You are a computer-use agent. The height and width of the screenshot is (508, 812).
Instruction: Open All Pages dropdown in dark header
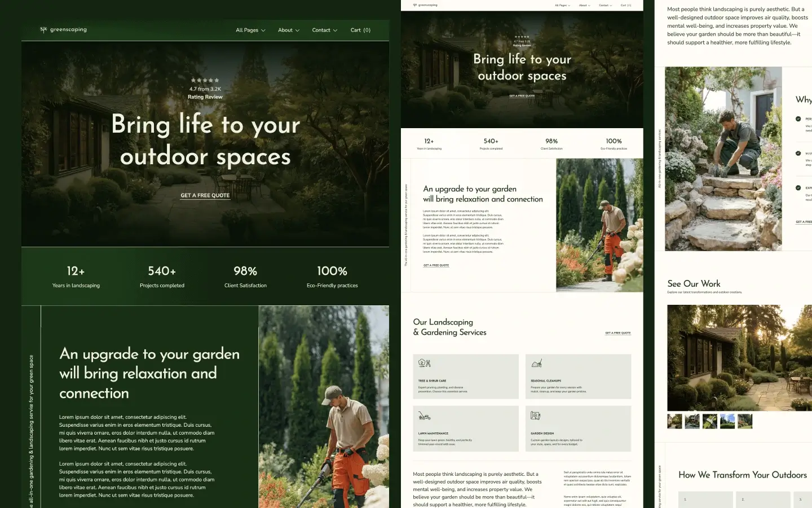pos(250,30)
